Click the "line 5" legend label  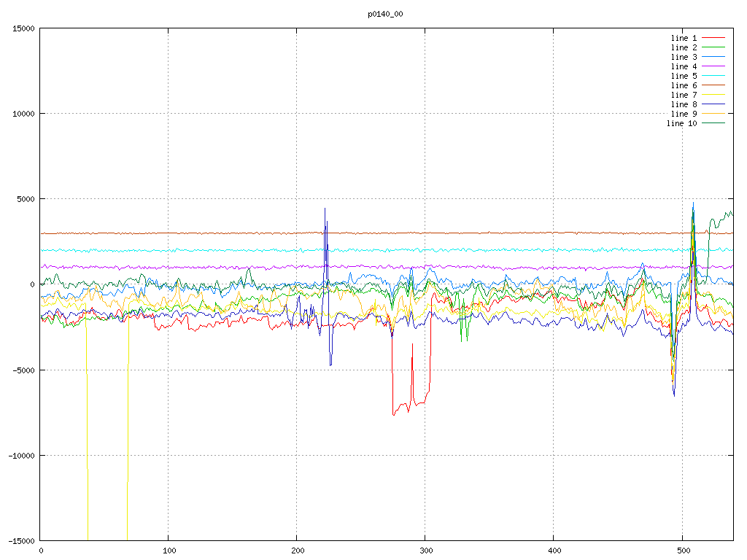coord(684,76)
